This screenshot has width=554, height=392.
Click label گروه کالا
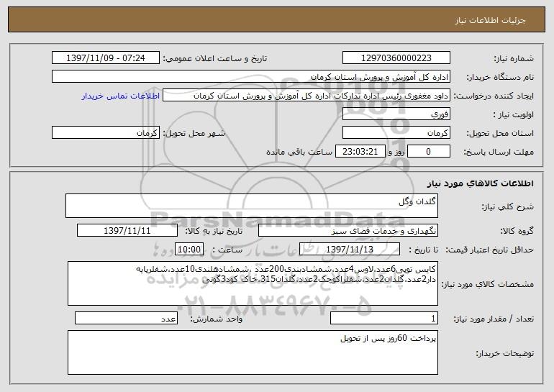click(517, 232)
